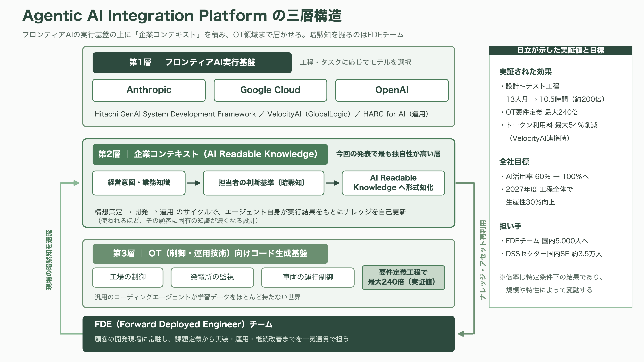Viewport: 644px width, 362px height.
Task: Click the 設計〜テスト工程 bullet
Action: (530, 86)
